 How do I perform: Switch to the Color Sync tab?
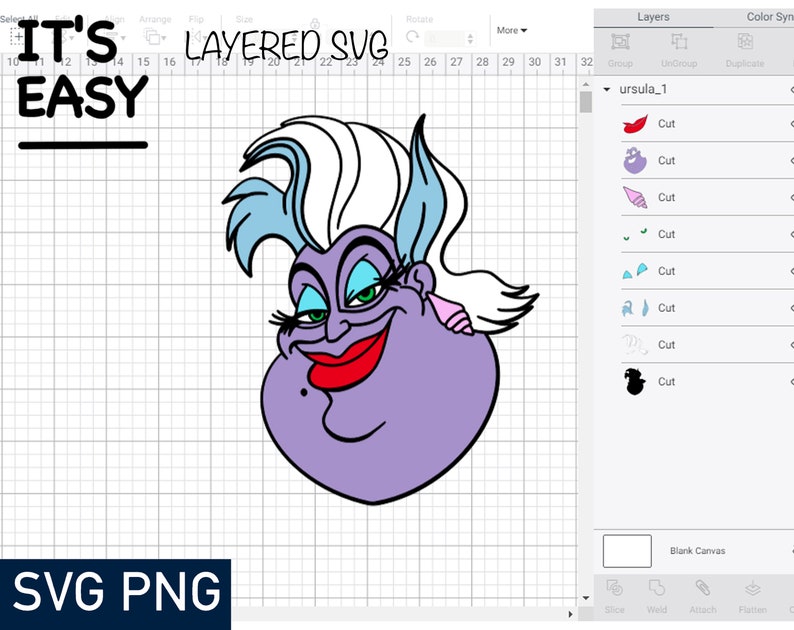[770, 17]
